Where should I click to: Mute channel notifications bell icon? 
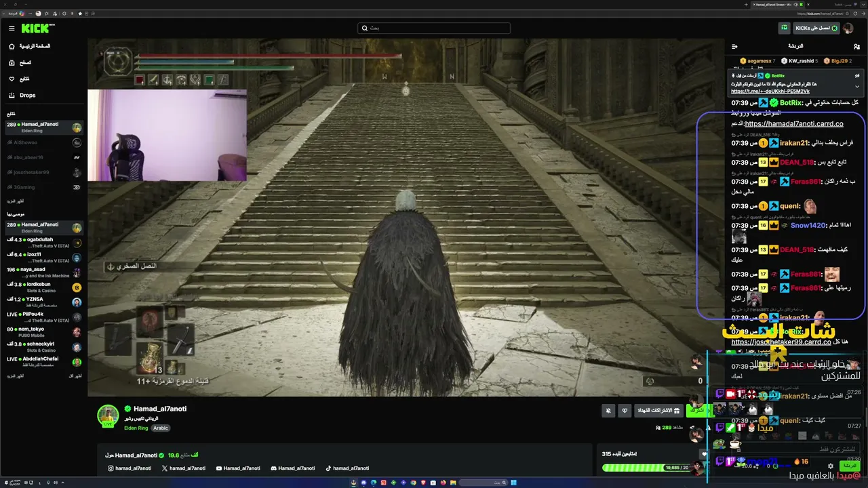pos(608,410)
